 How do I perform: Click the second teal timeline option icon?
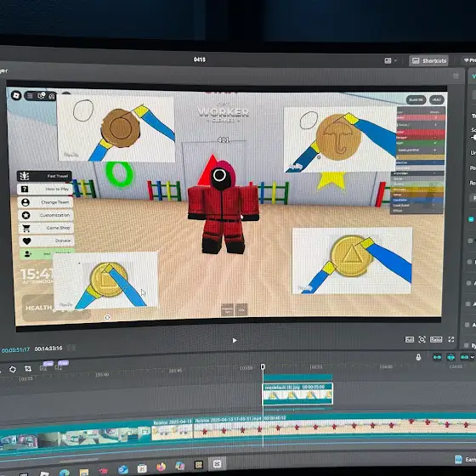(450, 357)
